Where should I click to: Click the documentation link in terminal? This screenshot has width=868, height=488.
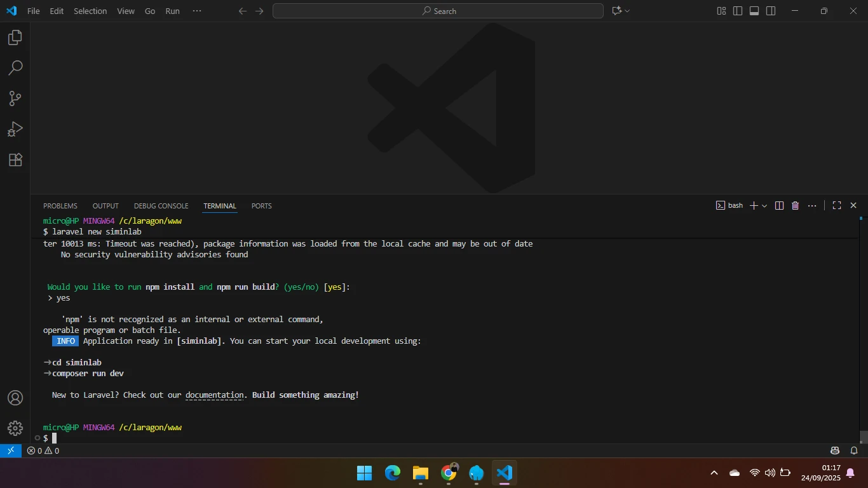click(x=214, y=395)
